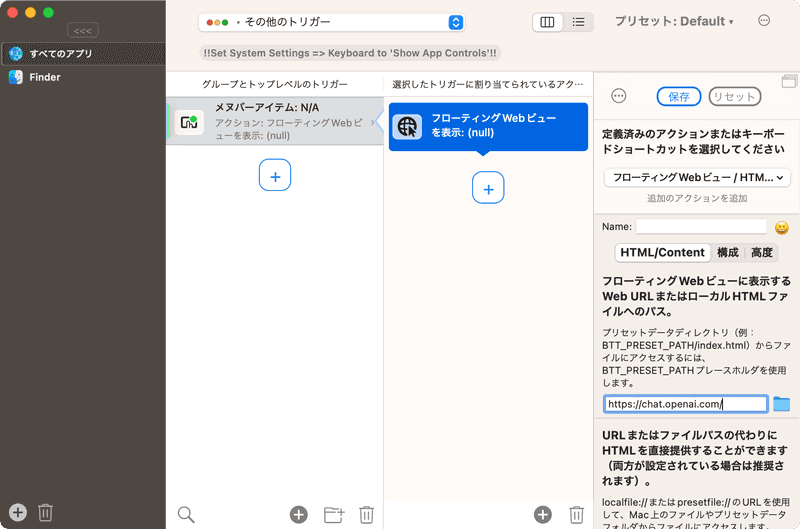Click the blue stepper arrows of trigger dropdown
The width and height of the screenshot is (800, 529).
click(x=456, y=22)
